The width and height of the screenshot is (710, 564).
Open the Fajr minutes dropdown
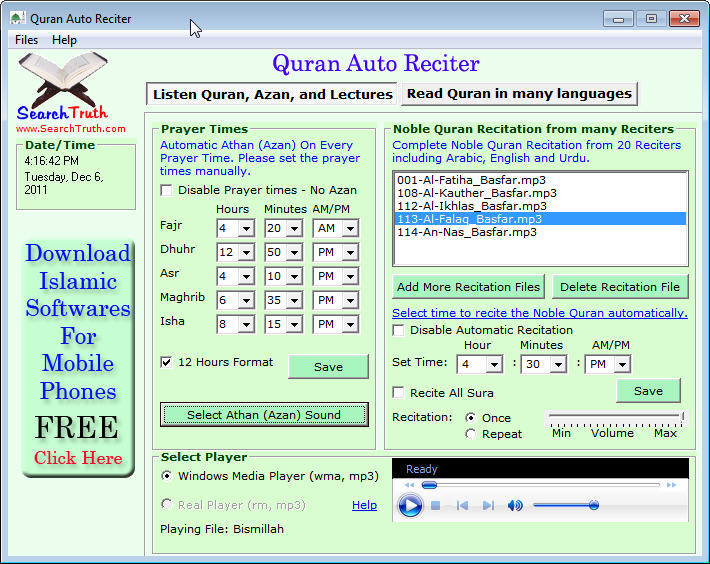pos(294,229)
